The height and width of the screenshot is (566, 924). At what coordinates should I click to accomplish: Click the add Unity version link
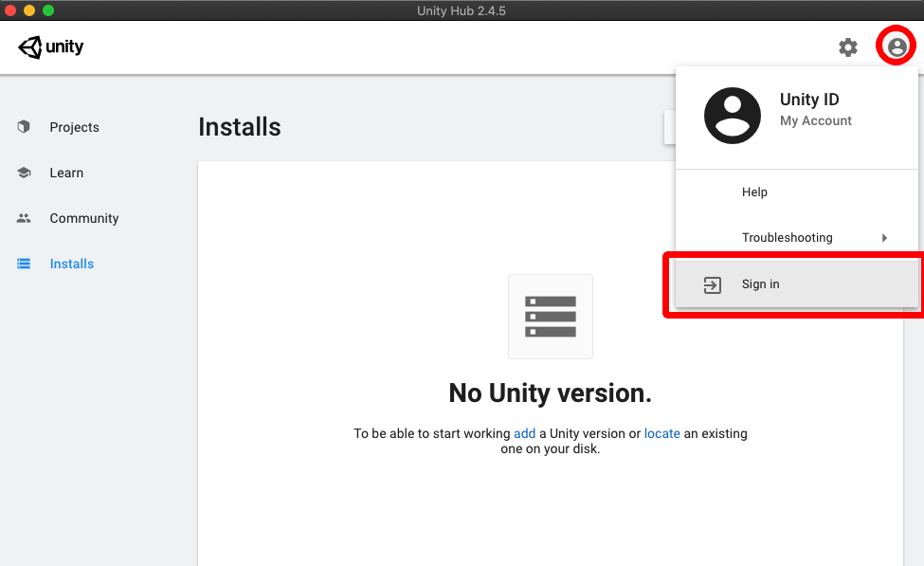coord(524,433)
